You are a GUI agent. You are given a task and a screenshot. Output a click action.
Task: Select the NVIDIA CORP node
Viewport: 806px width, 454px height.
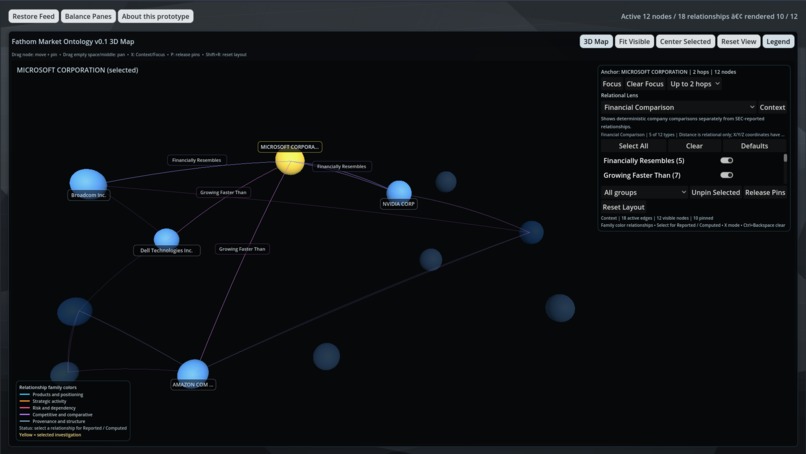pyautogui.click(x=399, y=192)
